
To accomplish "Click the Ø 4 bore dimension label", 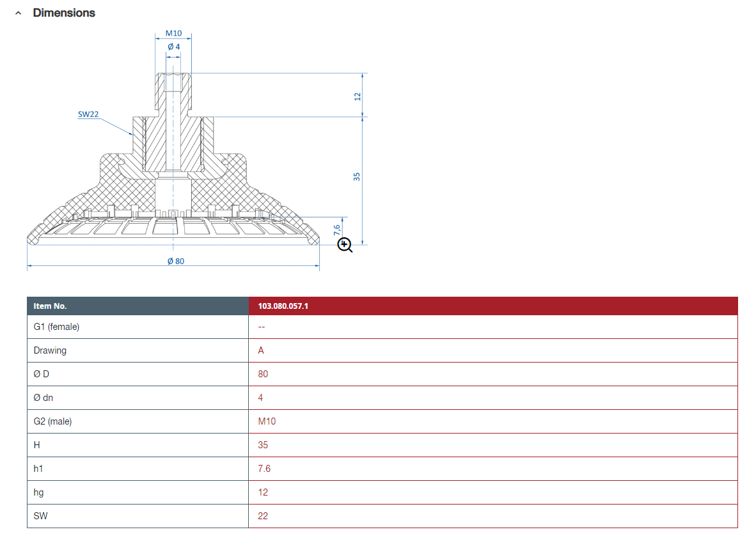I will tap(173, 47).
